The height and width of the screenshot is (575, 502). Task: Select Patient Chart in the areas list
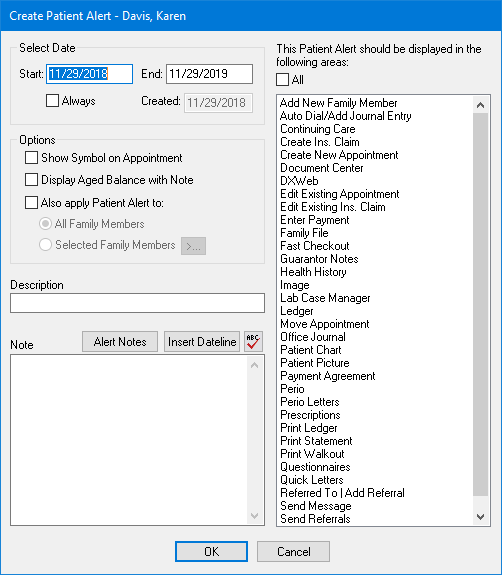311,350
